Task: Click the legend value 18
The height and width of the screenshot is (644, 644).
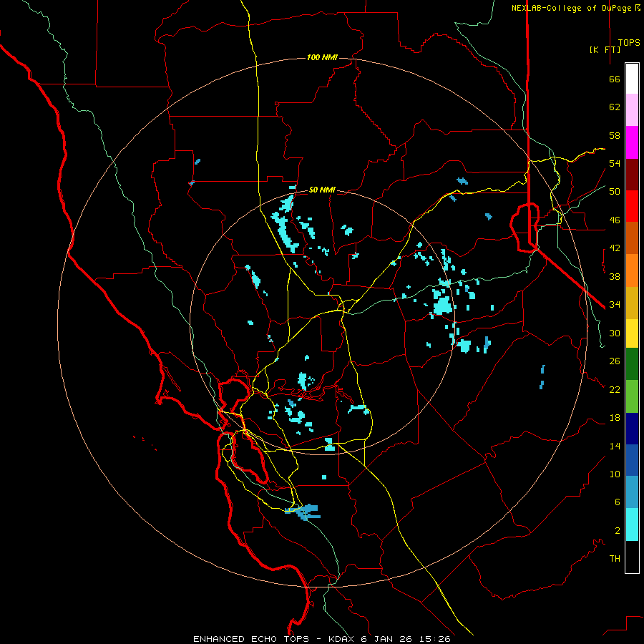Action: [x=615, y=418]
